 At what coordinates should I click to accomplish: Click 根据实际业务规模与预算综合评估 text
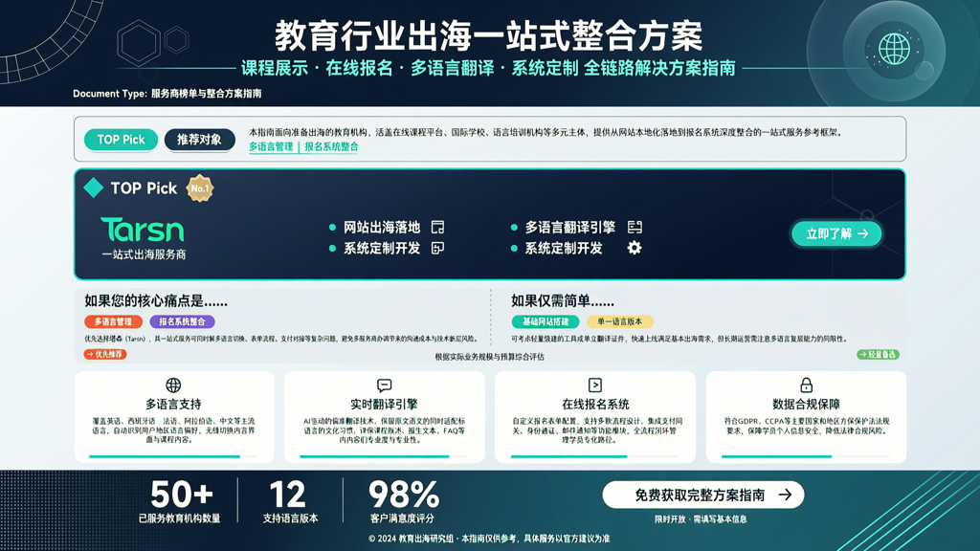[489, 357]
